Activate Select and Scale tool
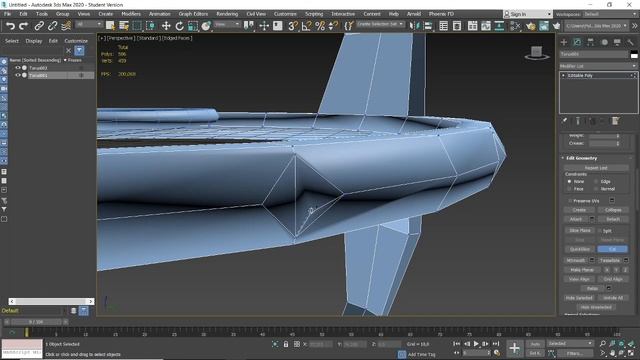This screenshot has width=640, height=360. point(193,26)
